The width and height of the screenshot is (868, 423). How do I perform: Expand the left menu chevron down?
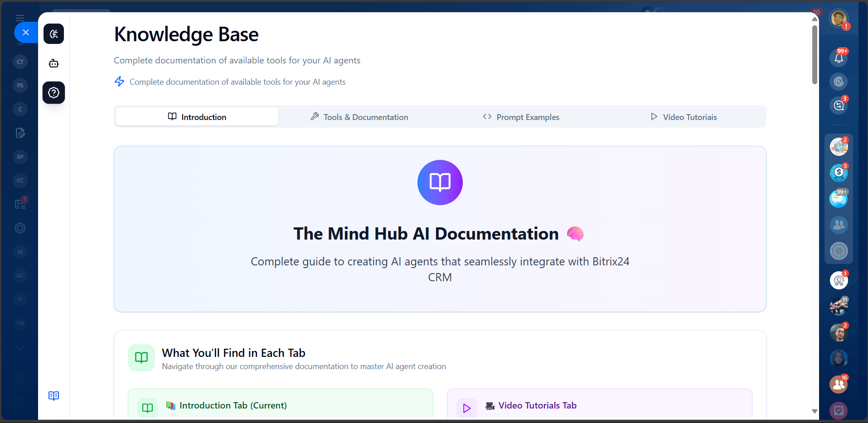click(20, 347)
